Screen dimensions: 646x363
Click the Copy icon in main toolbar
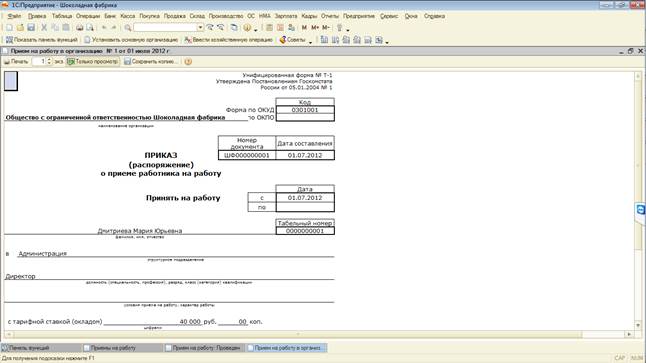click(x=55, y=28)
